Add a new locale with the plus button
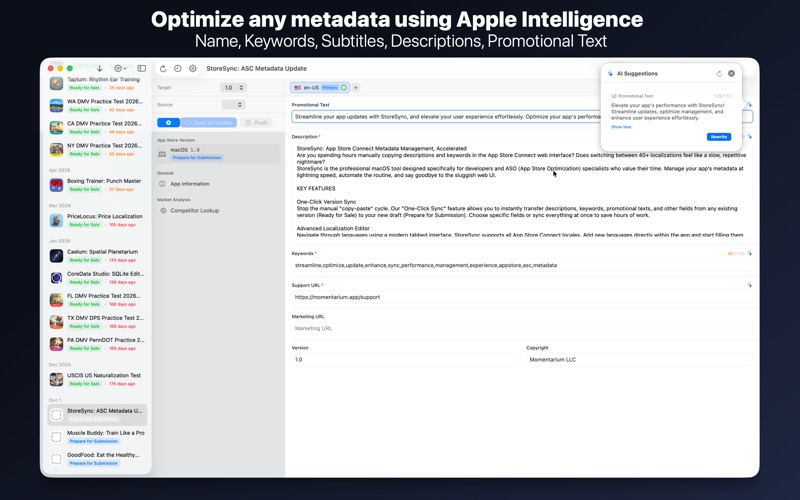 pos(356,88)
